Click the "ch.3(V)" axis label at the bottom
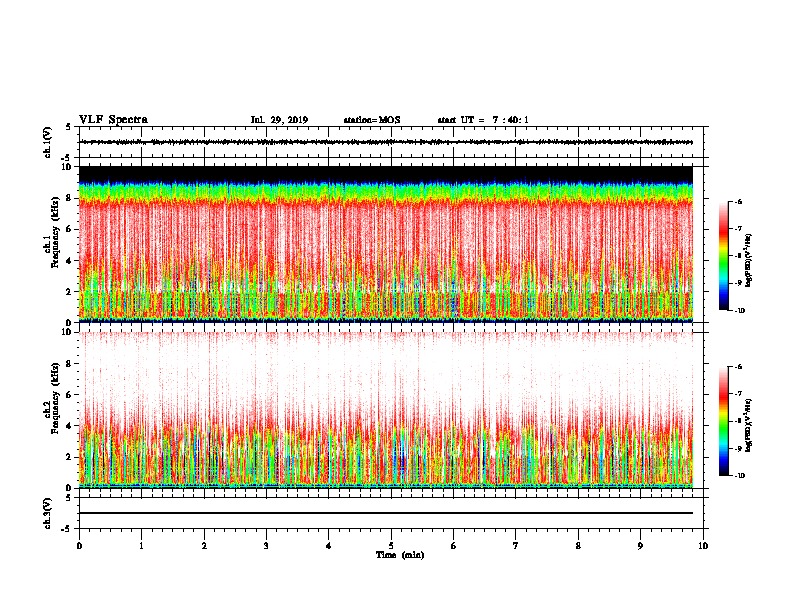 (x=47, y=513)
